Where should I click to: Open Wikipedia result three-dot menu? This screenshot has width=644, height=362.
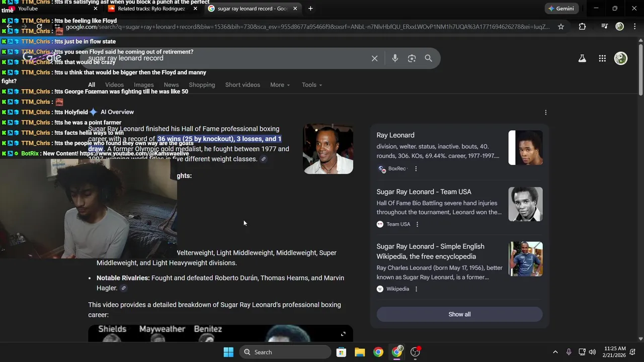416,289
